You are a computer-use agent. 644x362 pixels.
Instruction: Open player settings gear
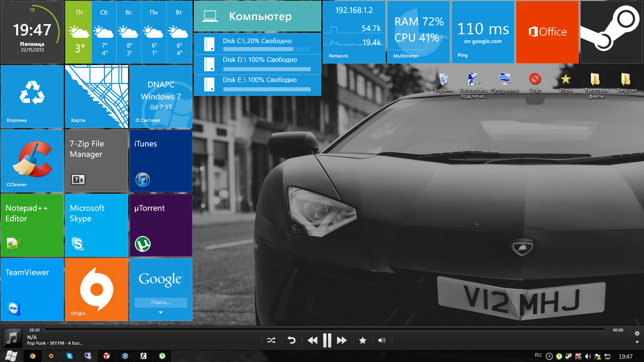pyautogui.click(x=637, y=333)
